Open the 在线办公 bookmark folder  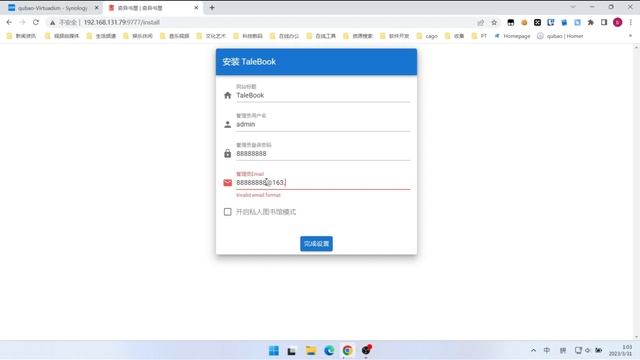tap(284, 36)
